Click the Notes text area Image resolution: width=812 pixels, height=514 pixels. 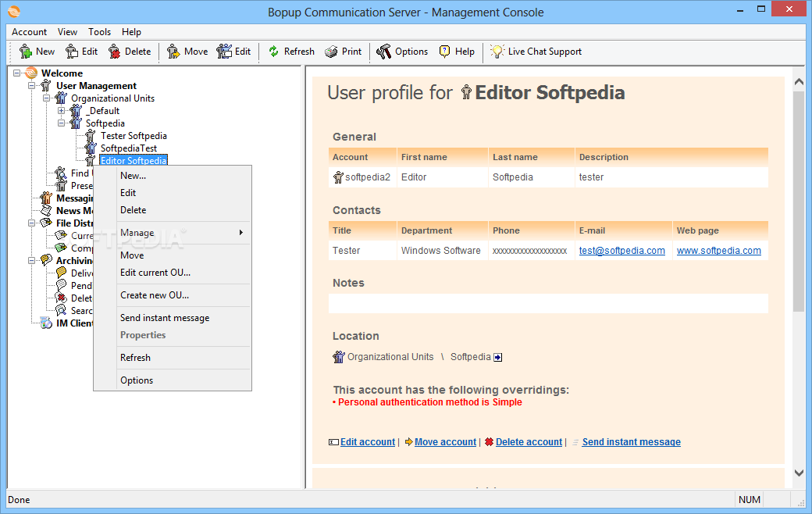coord(548,304)
